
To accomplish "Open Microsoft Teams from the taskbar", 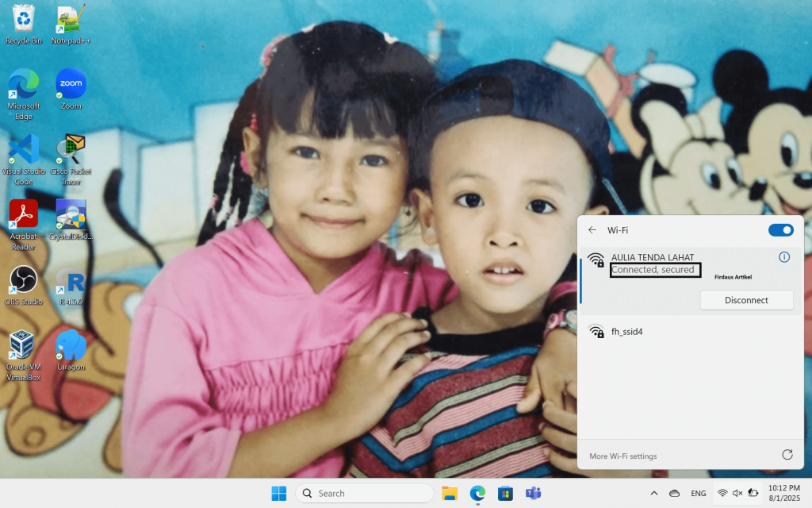I will click(x=533, y=493).
